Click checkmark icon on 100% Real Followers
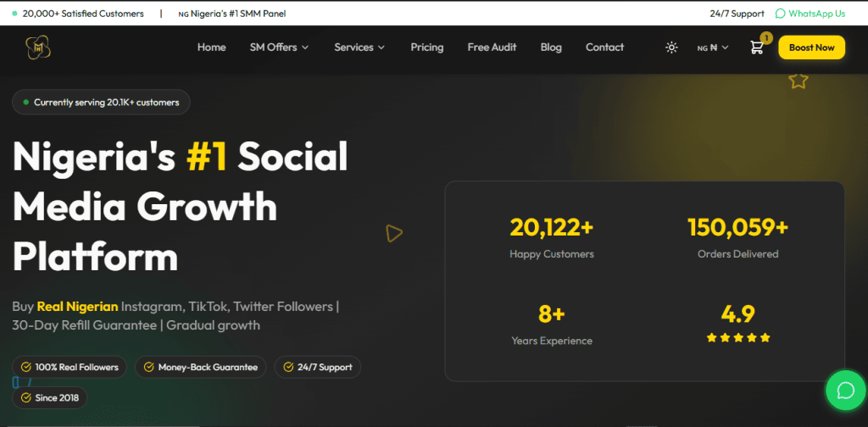This screenshot has height=427, width=868. click(x=26, y=367)
